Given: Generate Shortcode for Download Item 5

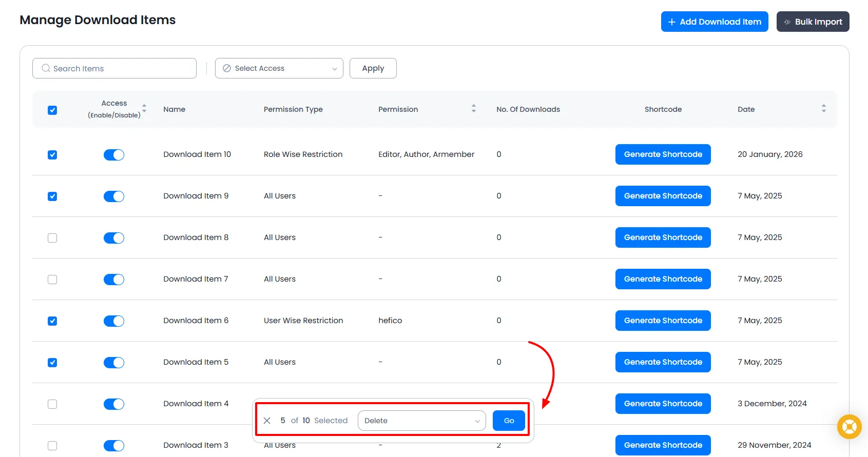Looking at the screenshot, I should click(x=663, y=362).
